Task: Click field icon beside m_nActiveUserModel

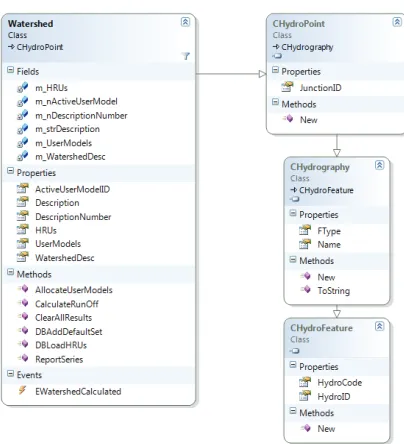Action: point(23,101)
